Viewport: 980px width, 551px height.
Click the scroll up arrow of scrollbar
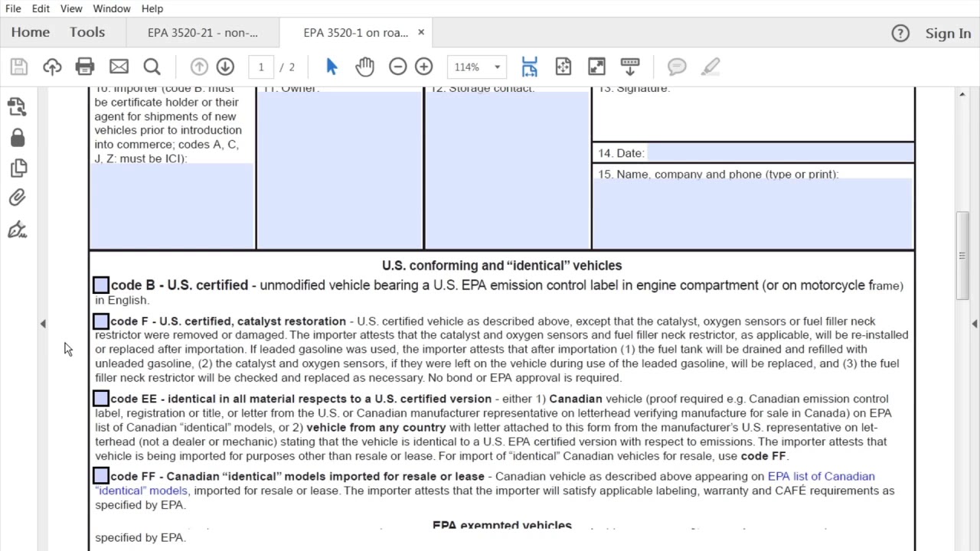962,94
